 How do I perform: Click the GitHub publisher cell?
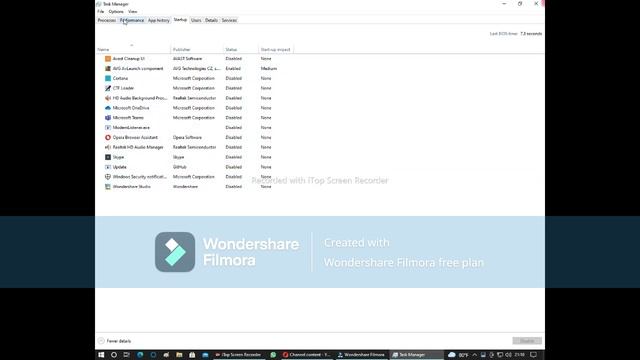click(180, 167)
